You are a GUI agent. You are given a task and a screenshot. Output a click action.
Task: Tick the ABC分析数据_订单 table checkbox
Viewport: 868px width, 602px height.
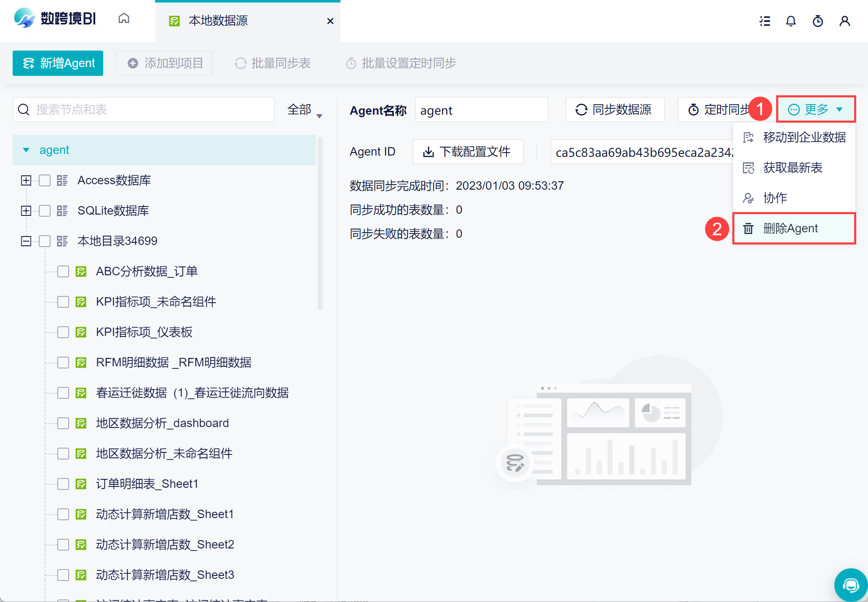click(x=63, y=271)
